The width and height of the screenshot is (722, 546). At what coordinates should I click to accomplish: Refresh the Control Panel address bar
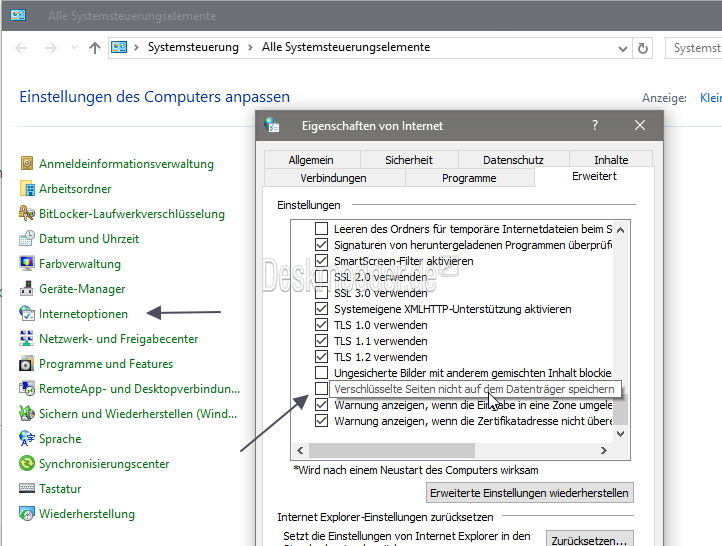point(643,48)
